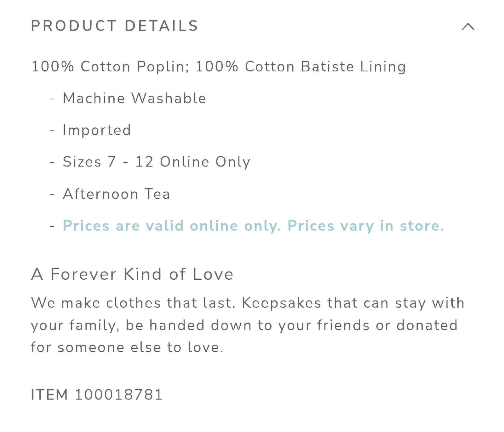Click the text for someone else to love
This screenshot has height=432, width=504.
point(127,347)
